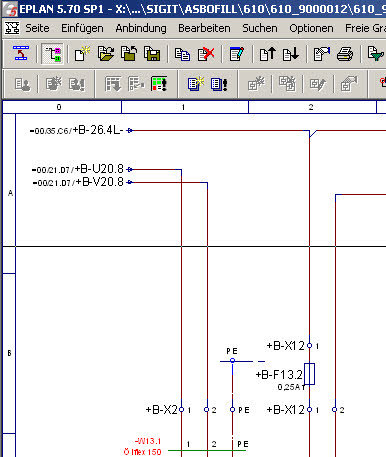This screenshot has height=457, width=386.
Task: Toggle the graphical page navigator icon
Action: [53, 54]
